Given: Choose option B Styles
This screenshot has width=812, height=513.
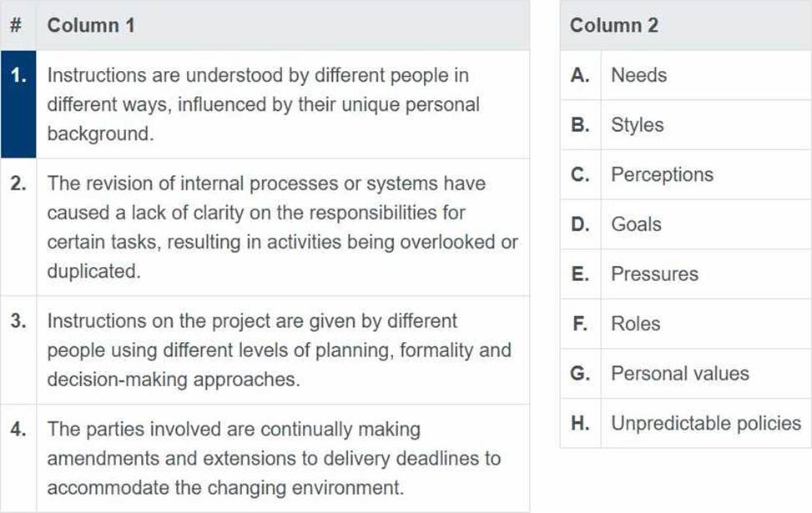Looking at the screenshot, I should tap(686, 125).
